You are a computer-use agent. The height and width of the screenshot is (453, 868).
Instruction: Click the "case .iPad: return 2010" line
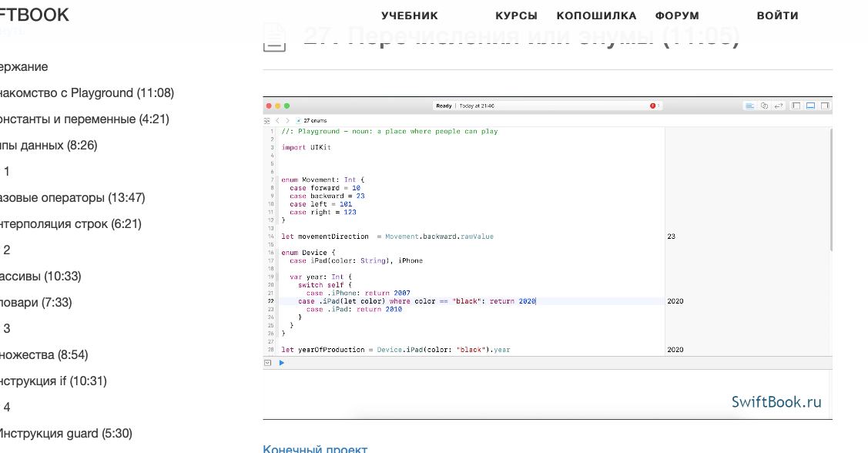(354, 310)
